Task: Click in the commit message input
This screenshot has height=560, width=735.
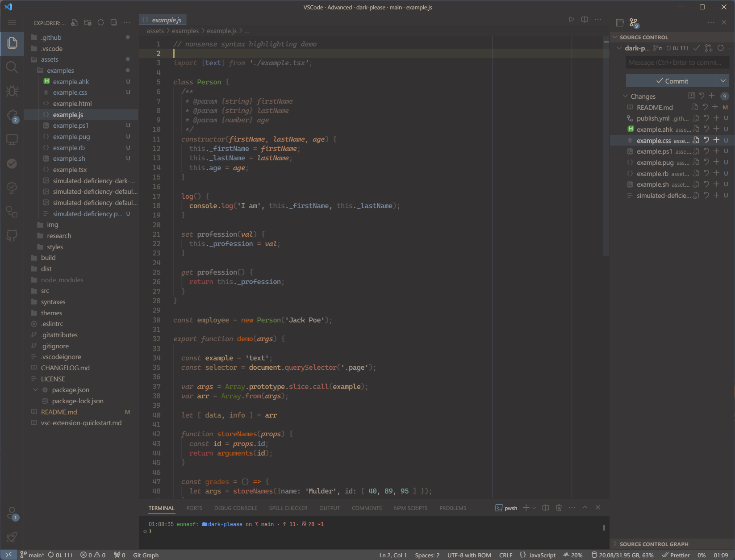Action: point(677,63)
